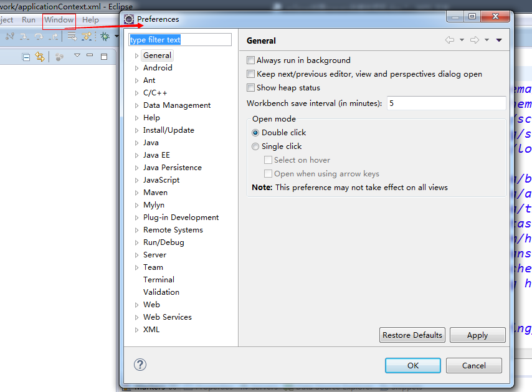Open the dropdown arrow beside the Debug bug icon
This screenshot has height=392, width=532.
(x=116, y=36)
